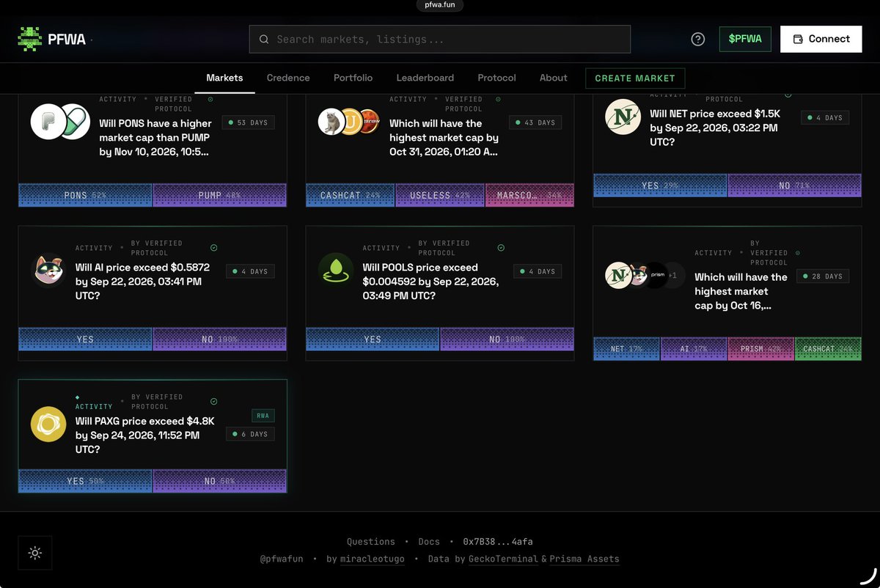Viewport: 880px width, 588px height.
Task: Open the Prisma Assets link
Action: 584,559
